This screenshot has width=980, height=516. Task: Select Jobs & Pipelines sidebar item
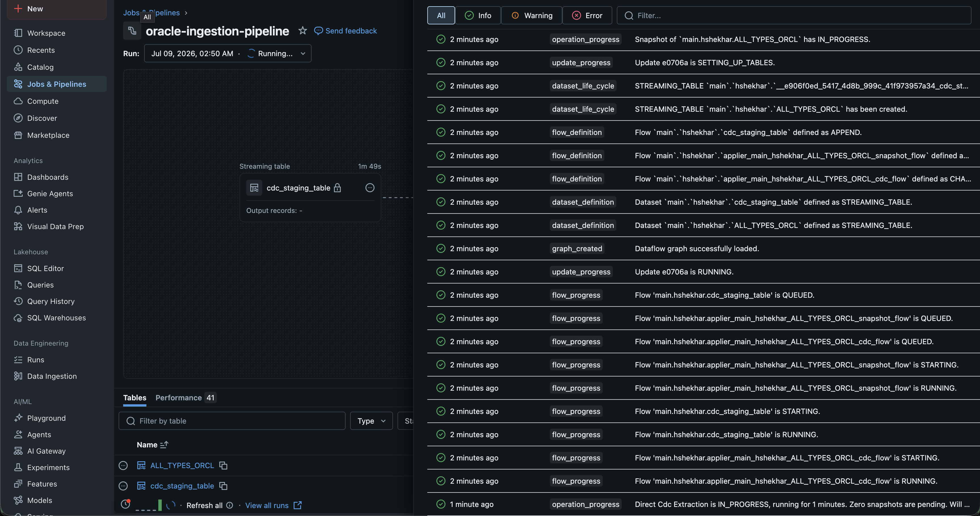(x=56, y=84)
